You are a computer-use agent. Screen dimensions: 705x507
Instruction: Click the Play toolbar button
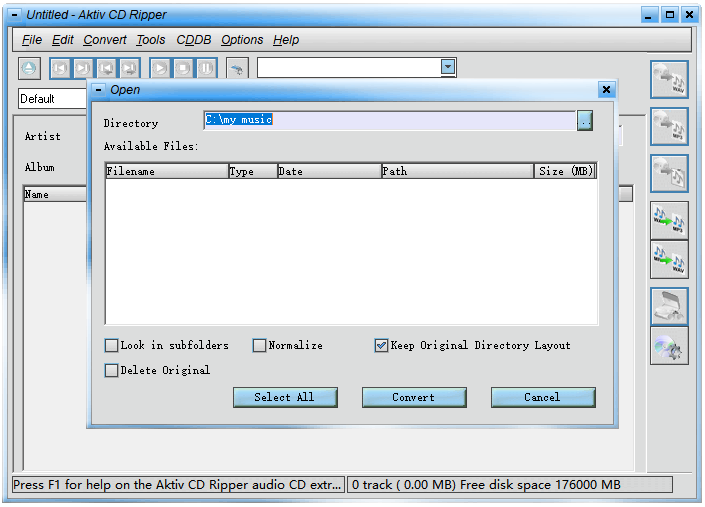coord(160,68)
